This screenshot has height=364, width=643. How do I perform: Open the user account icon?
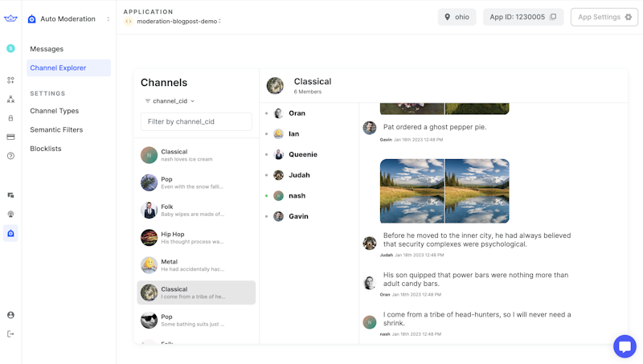point(10,315)
